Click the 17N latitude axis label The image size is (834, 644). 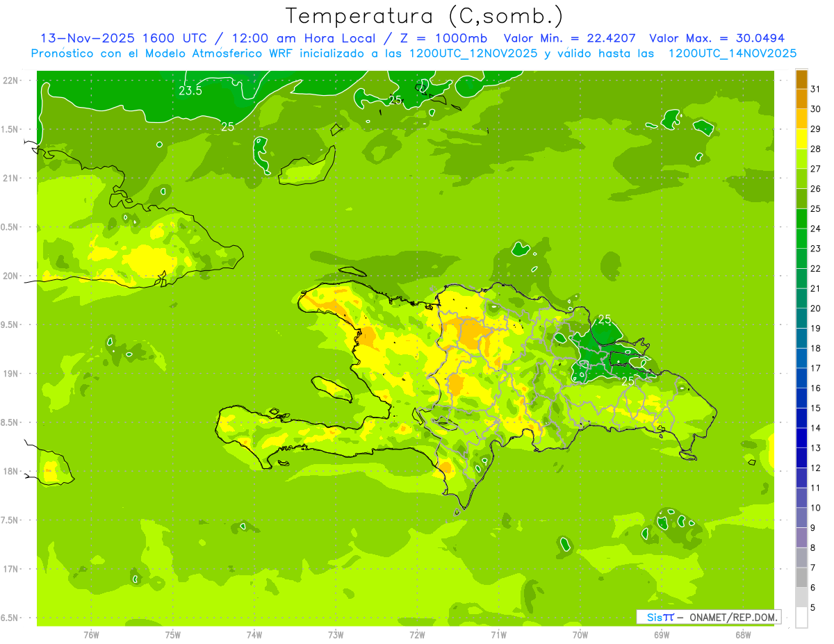tap(10, 569)
